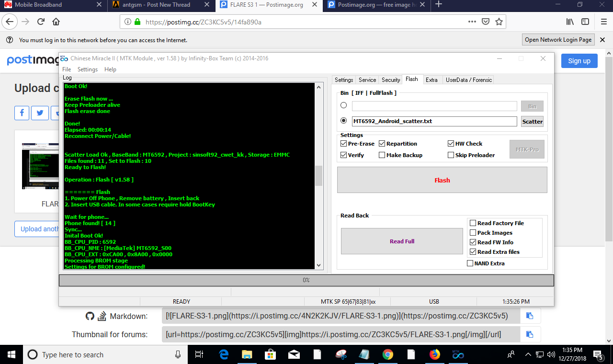Open a new browser tab

tap(439, 5)
